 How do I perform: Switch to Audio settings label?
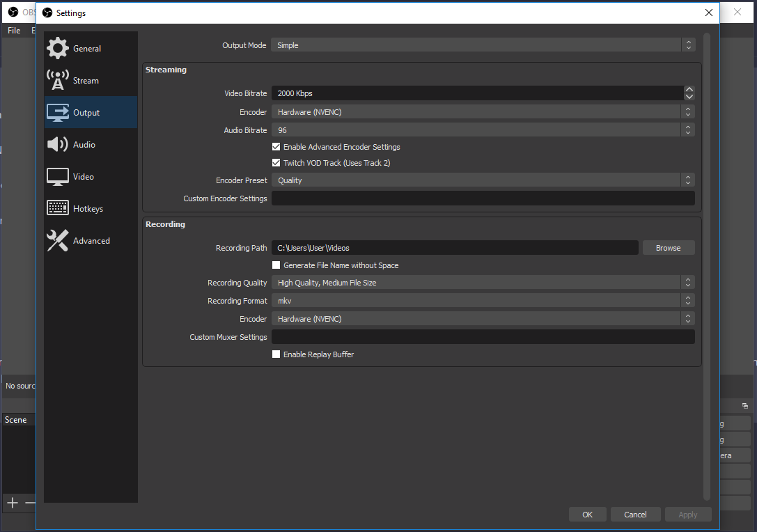point(84,144)
